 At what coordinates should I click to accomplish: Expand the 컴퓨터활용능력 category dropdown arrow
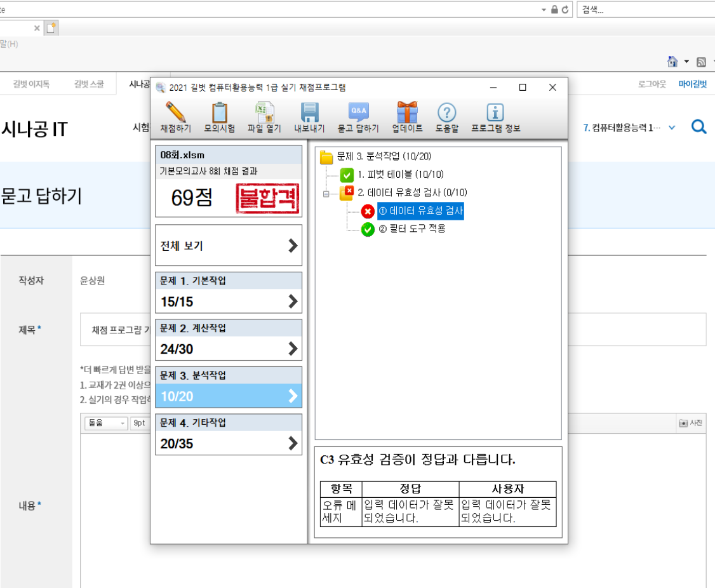tap(672, 128)
